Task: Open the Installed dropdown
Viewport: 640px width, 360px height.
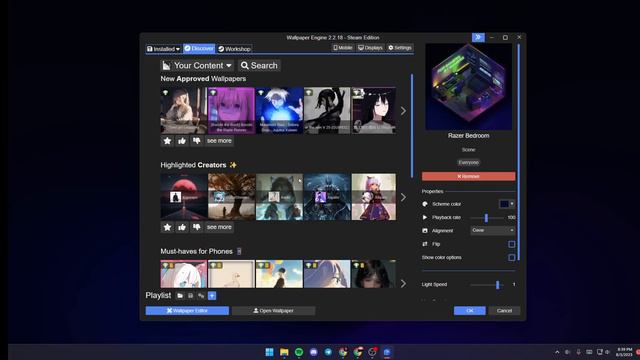Action: pyautogui.click(x=163, y=49)
